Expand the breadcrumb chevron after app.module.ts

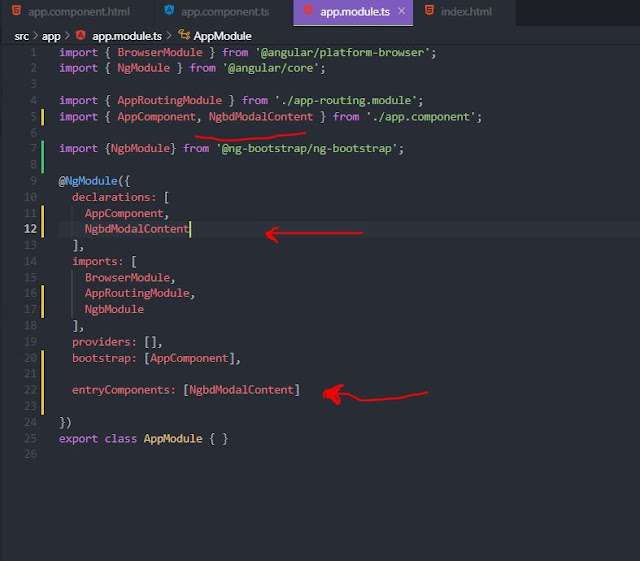pos(169,36)
